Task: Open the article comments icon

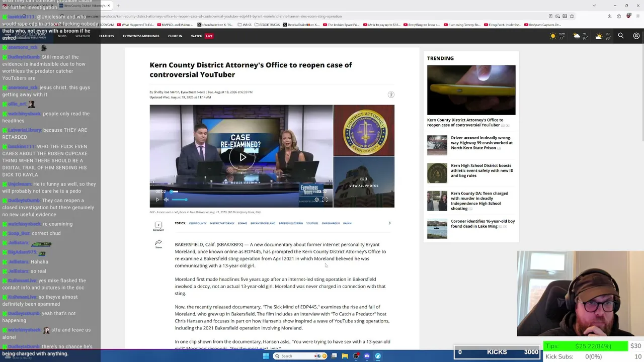Action: pos(158,226)
